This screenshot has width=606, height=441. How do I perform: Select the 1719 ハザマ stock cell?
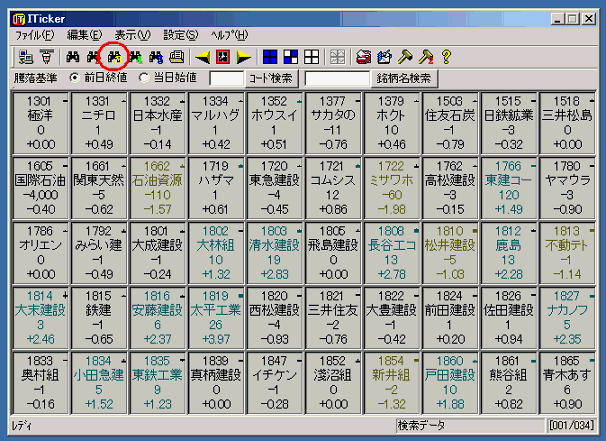pos(216,188)
